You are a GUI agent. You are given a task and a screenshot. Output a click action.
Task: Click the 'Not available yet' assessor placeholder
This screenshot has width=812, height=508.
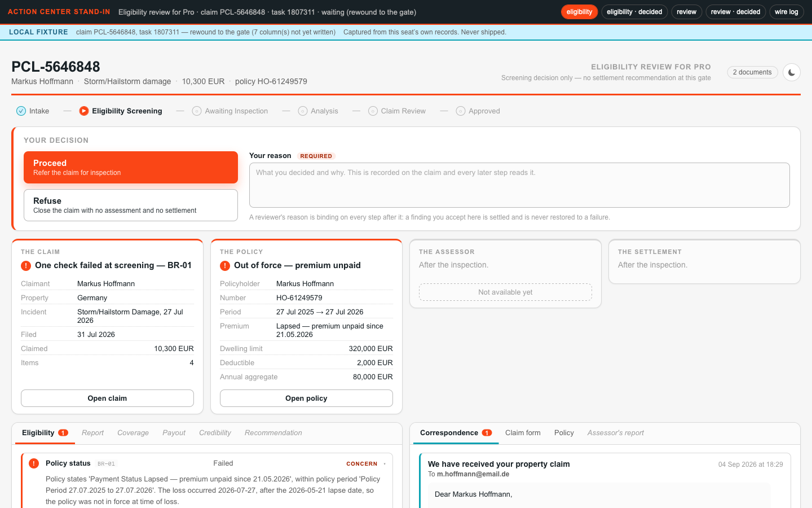pyautogui.click(x=505, y=292)
